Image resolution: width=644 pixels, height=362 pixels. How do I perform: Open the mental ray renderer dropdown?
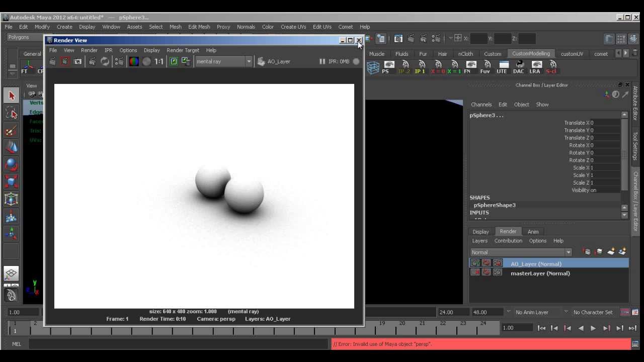pyautogui.click(x=223, y=61)
